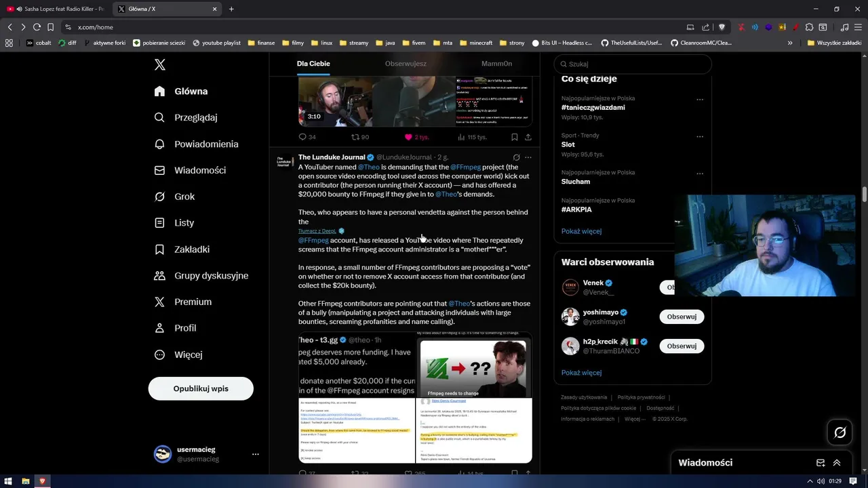Open Powiadomienia notifications
The width and height of the screenshot is (868, 488).
tap(197, 144)
